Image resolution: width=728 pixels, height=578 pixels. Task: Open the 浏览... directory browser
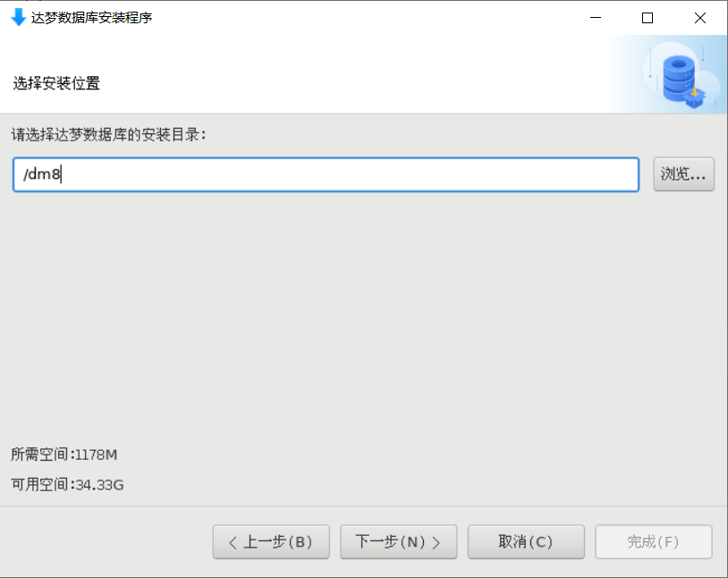click(683, 174)
